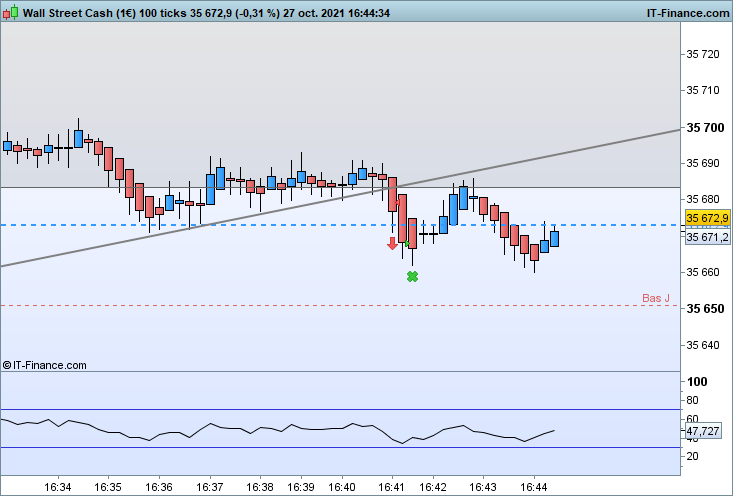The image size is (733, 496).
Task: Click the indicator scale 80 label
Action: click(x=694, y=400)
